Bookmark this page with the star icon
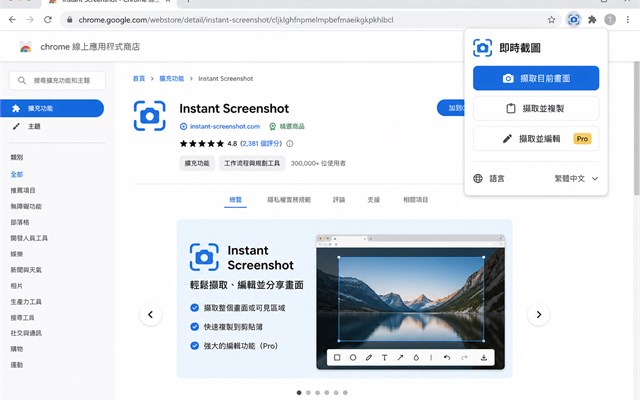This screenshot has width=640, height=400. (551, 20)
